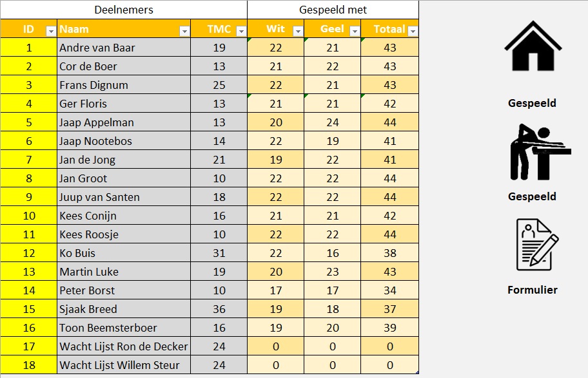Screen dimensions: 588x378
Task: Select the Deelnemers header cell
Action: (x=124, y=10)
